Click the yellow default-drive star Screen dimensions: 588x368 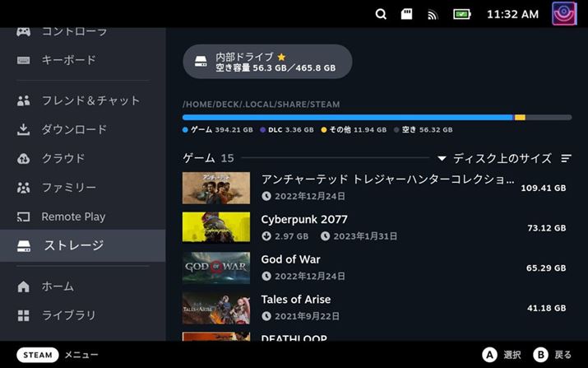tap(281, 57)
